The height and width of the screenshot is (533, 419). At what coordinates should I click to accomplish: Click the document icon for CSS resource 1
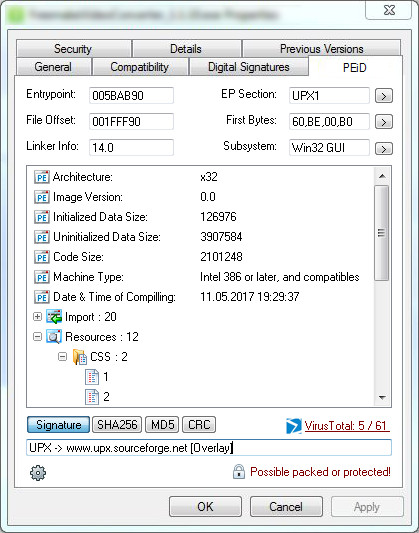[92, 377]
